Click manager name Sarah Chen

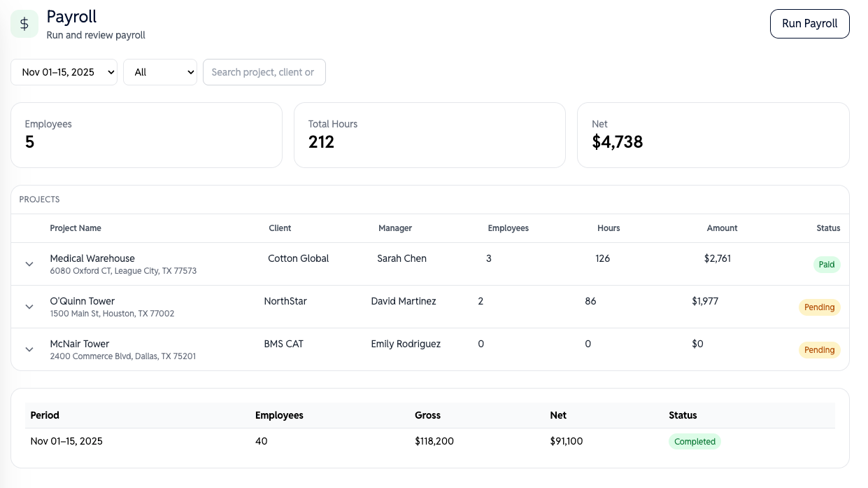(x=401, y=258)
